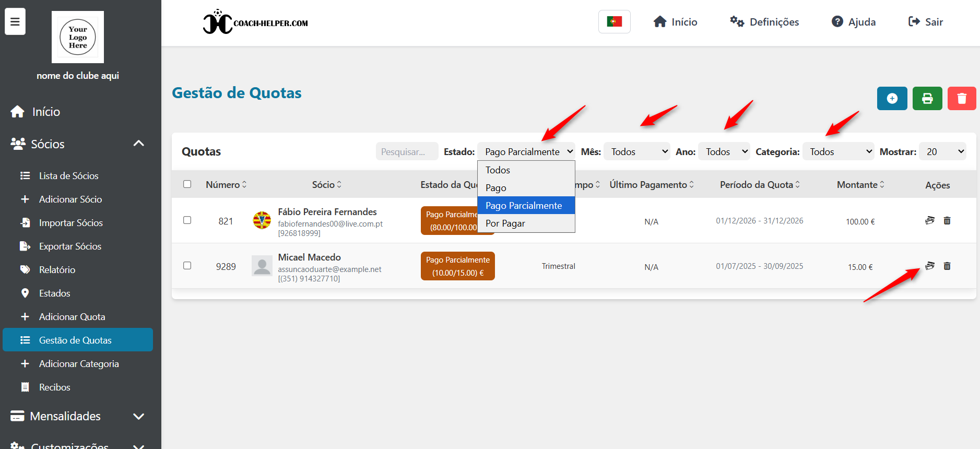
Task: Open the Categoria filter dropdown
Action: [x=838, y=152]
